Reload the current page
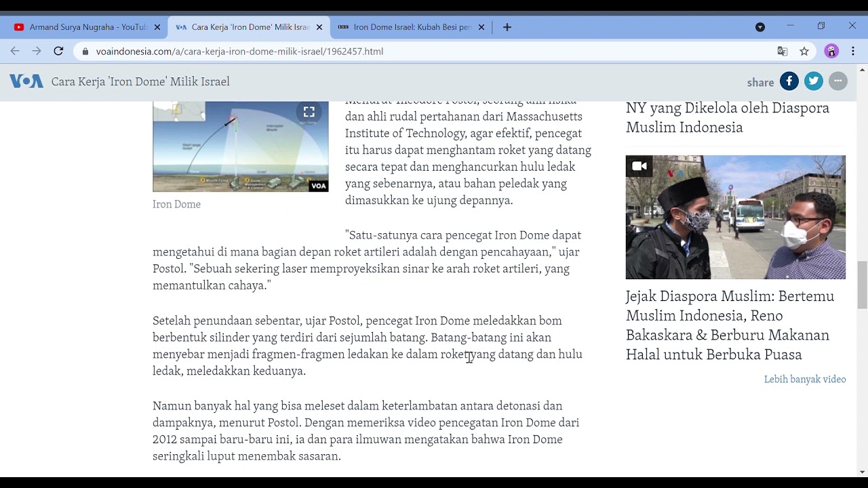The image size is (868, 488). [58, 51]
